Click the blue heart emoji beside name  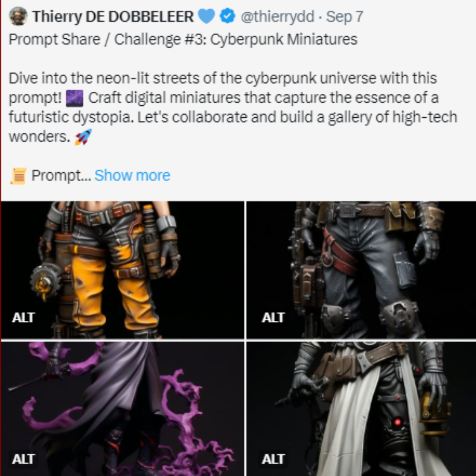(x=206, y=16)
